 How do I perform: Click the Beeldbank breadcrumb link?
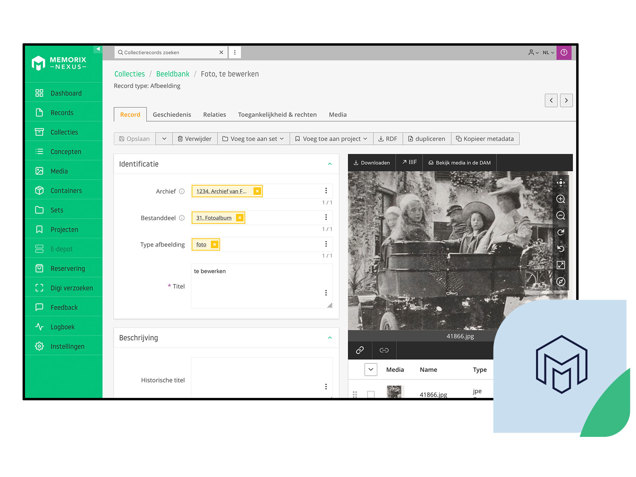point(172,74)
